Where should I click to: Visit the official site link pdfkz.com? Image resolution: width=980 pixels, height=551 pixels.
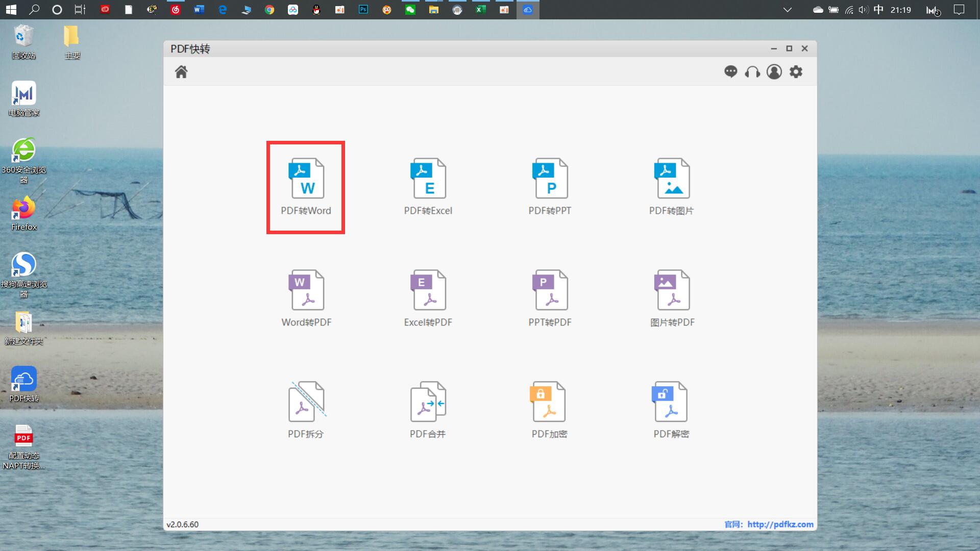click(780, 524)
